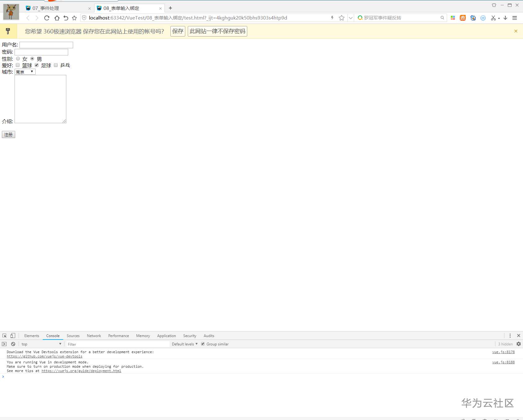Expand the Default levels dropdown

coord(185,344)
